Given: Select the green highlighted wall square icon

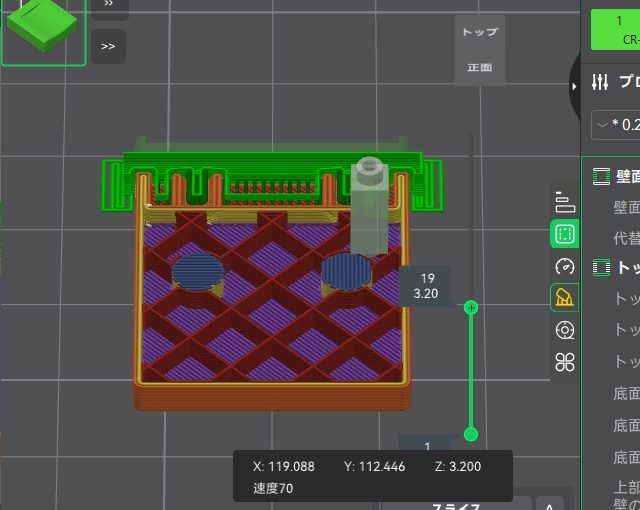Looking at the screenshot, I should coord(564,234).
